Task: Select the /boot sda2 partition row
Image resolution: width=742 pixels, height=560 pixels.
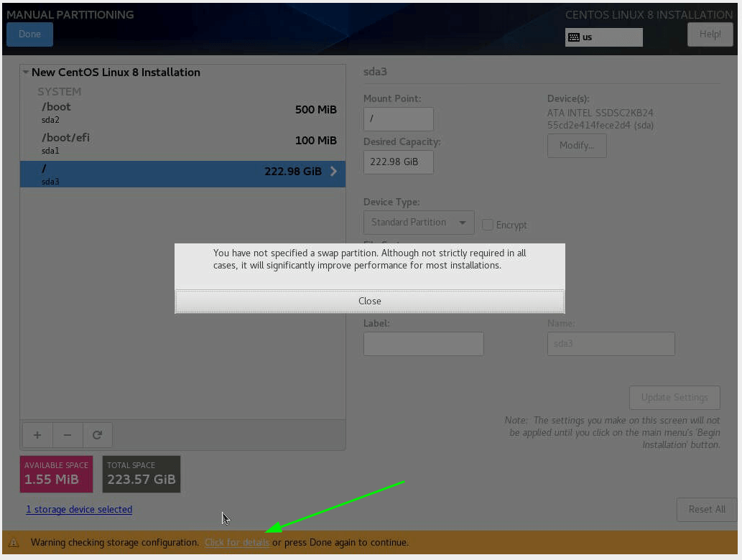Action: tap(182, 113)
